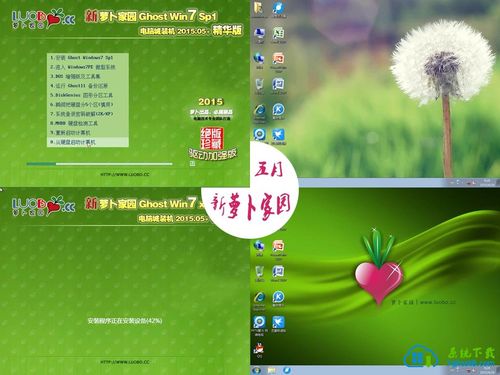The image size is (500, 375).
Task: Open Recycle Bin on dandelion desktop
Action: point(259,86)
